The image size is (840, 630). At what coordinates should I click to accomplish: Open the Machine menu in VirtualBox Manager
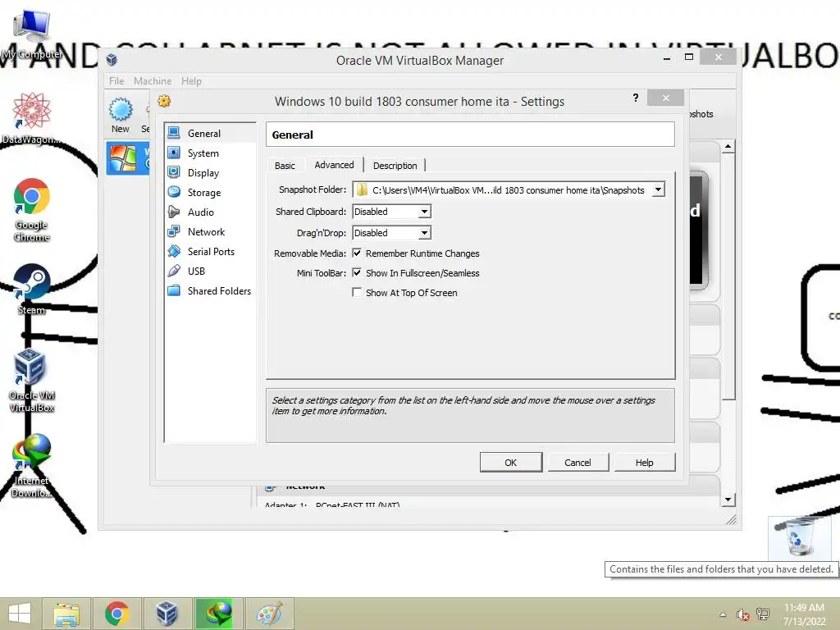click(153, 81)
